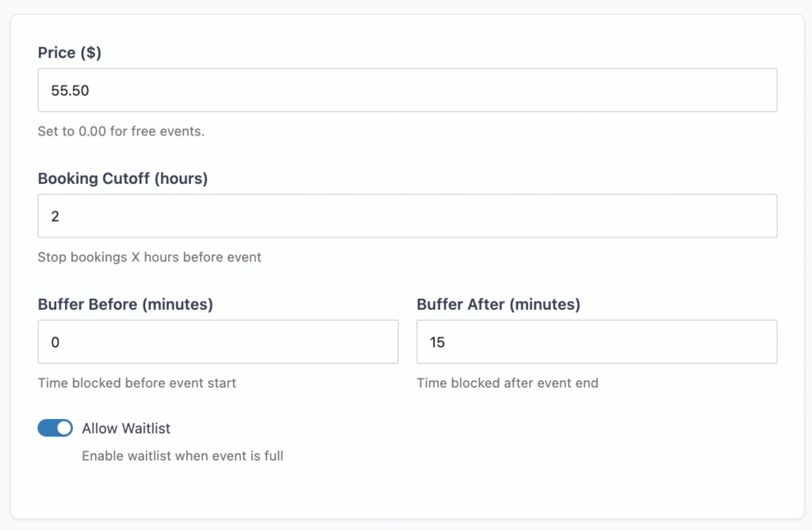Viewport: 812px width, 530px height.
Task: Click the Buffer After (minutes) label
Action: point(498,304)
